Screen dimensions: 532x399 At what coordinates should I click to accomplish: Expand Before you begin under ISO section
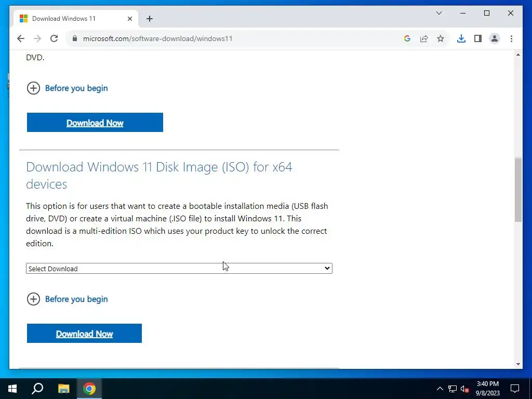67,299
